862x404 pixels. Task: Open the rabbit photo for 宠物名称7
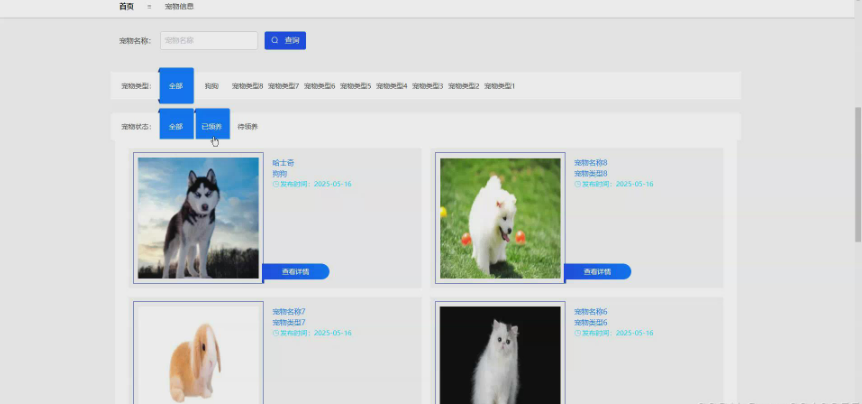[x=198, y=353]
